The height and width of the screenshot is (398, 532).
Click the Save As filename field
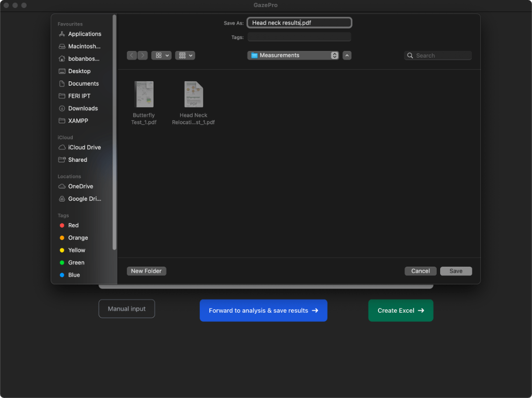[x=299, y=23]
